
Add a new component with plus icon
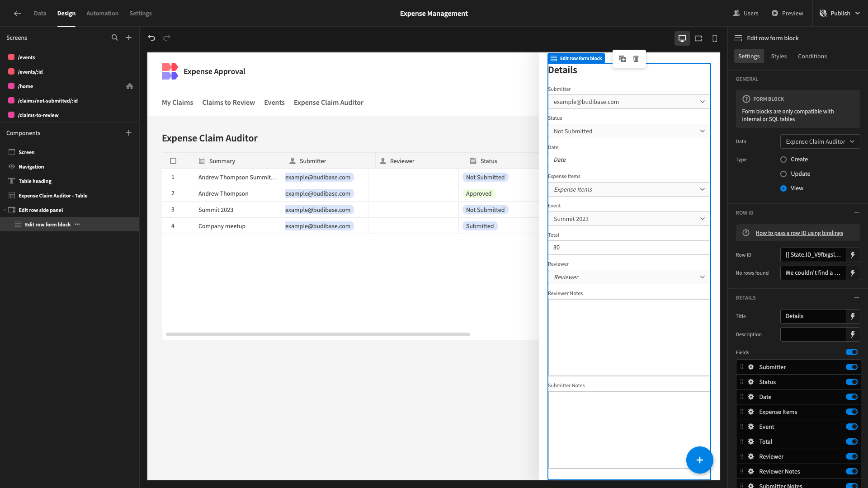(x=129, y=133)
